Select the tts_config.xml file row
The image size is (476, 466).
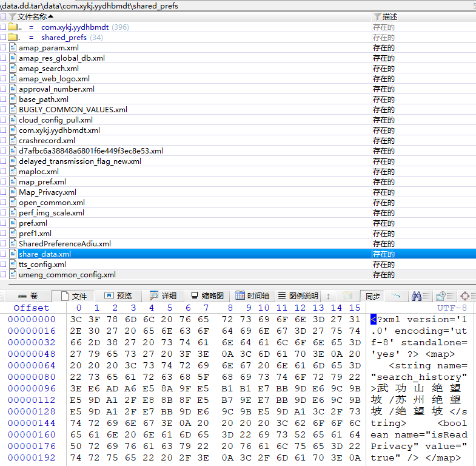coord(42,265)
